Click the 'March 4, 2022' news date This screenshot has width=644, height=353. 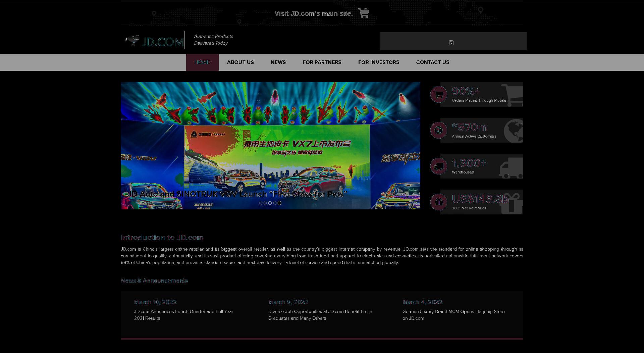(x=422, y=302)
